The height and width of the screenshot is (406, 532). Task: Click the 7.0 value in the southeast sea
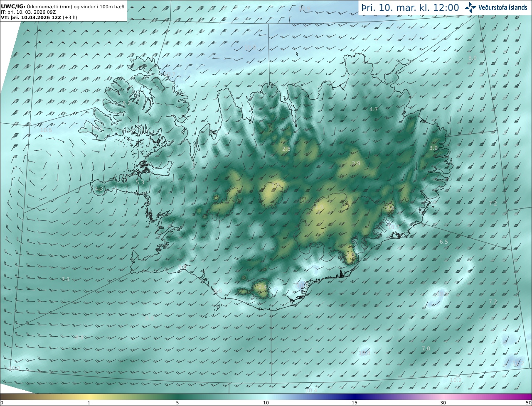pos(426,348)
